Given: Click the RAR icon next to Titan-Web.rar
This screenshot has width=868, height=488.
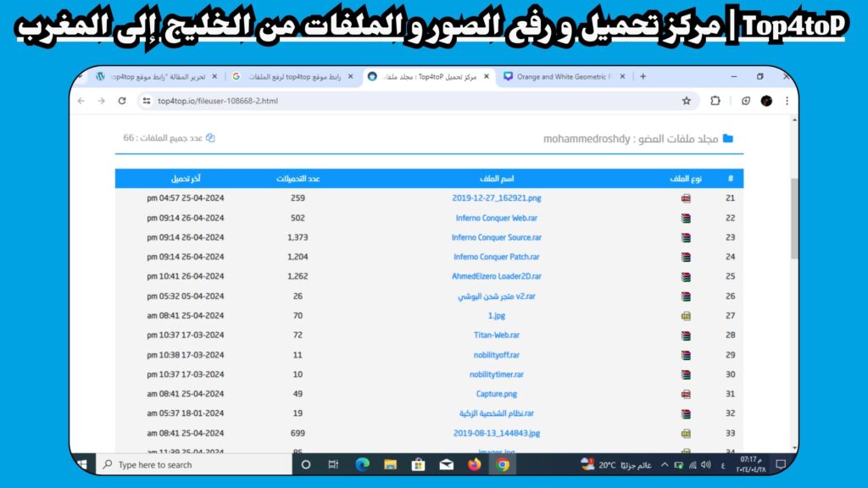Looking at the screenshot, I should click(x=685, y=335).
